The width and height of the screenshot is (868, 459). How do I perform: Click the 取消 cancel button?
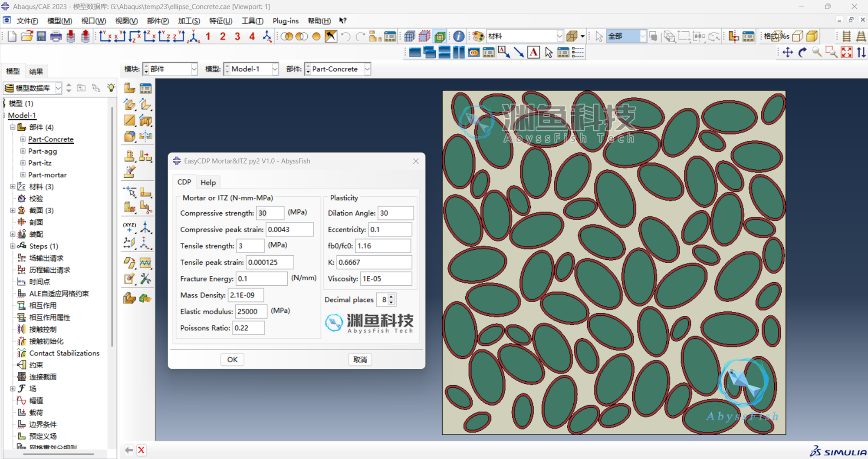[360, 360]
